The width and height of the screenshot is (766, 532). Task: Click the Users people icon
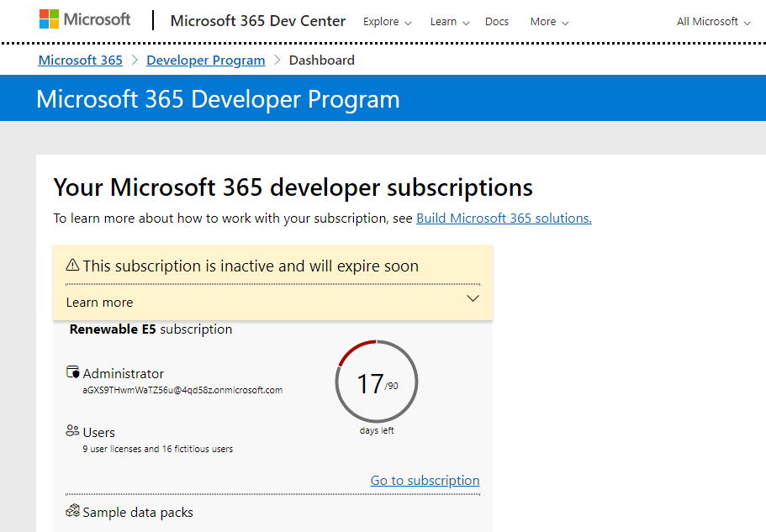[x=72, y=430]
